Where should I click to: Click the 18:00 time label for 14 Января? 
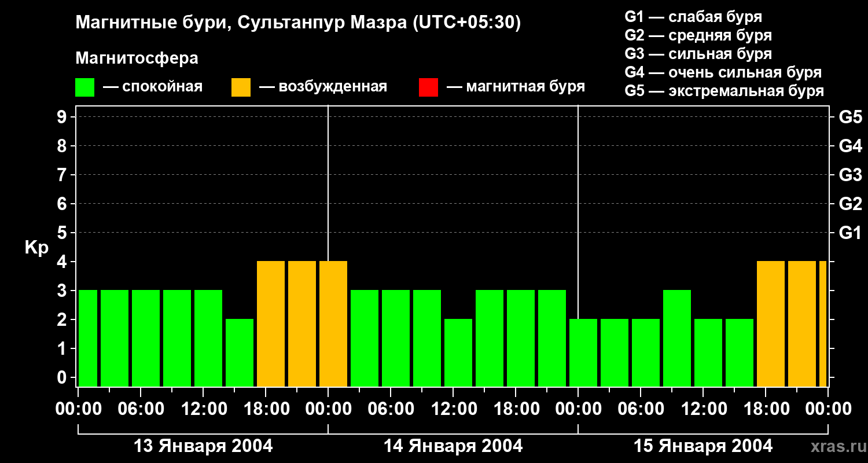coord(516,409)
